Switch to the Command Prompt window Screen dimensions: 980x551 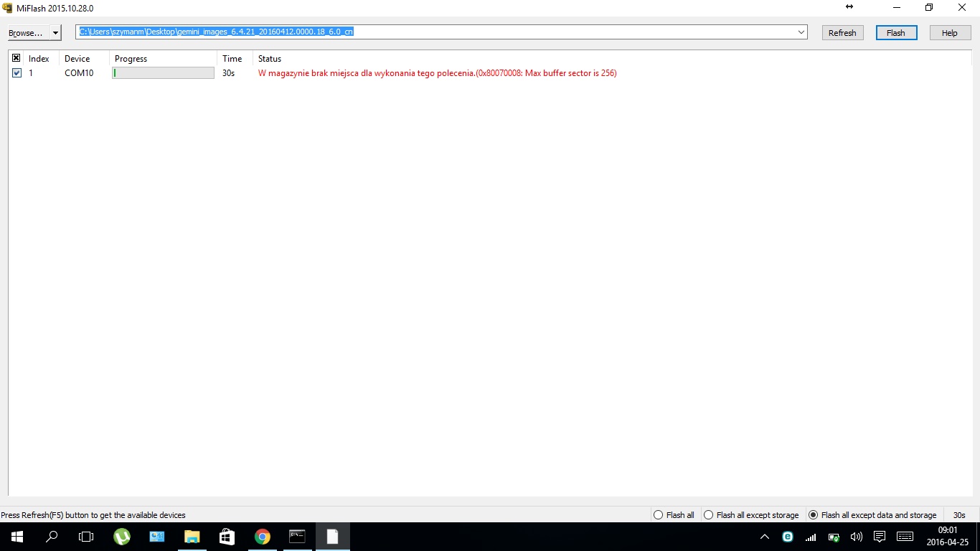[297, 537]
